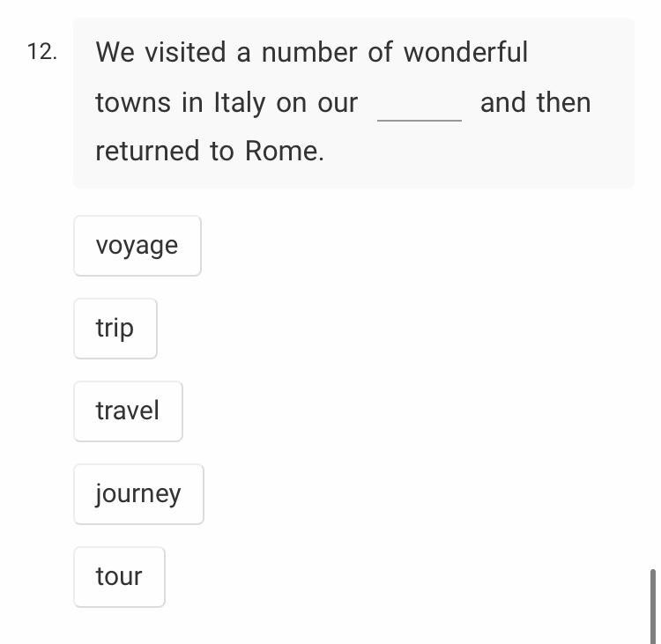Click the word 'We' starting the sentence
The width and height of the screenshot is (661, 644).
[115, 52]
